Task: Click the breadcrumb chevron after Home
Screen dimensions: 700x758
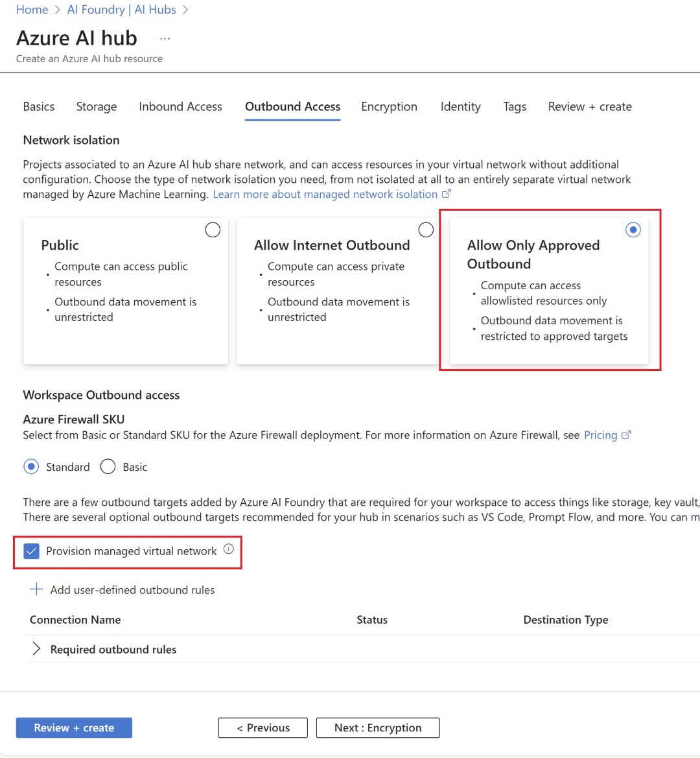Action: [x=58, y=10]
